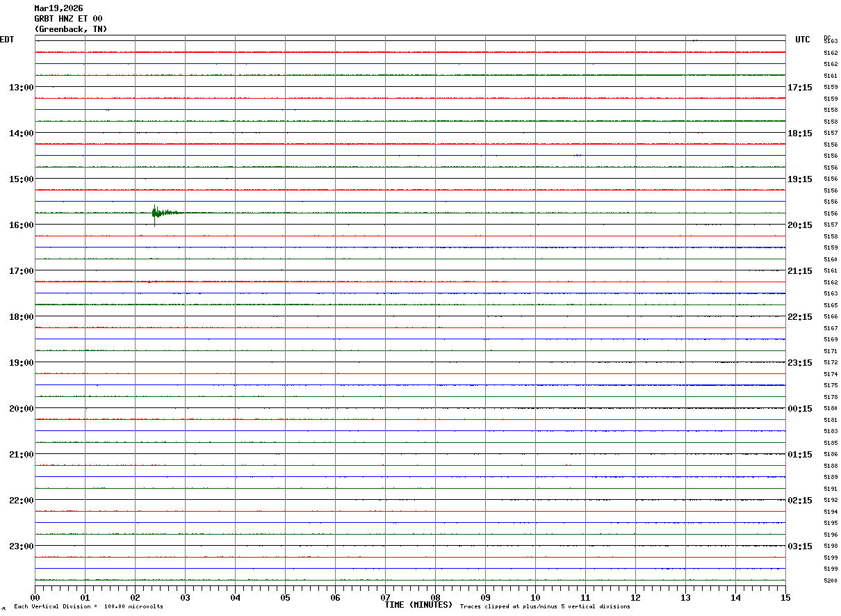Click the 22:00 EDT hour label

coord(22,501)
